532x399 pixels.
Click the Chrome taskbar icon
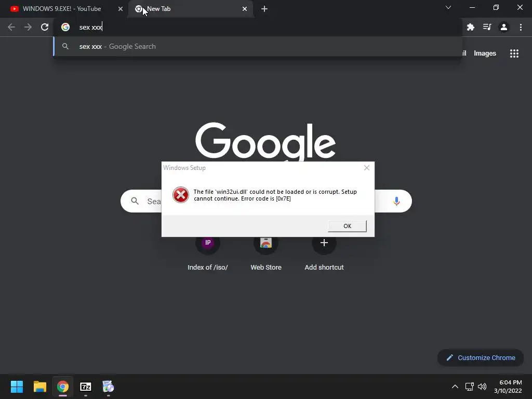pyautogui.click(x=63, y=387)
